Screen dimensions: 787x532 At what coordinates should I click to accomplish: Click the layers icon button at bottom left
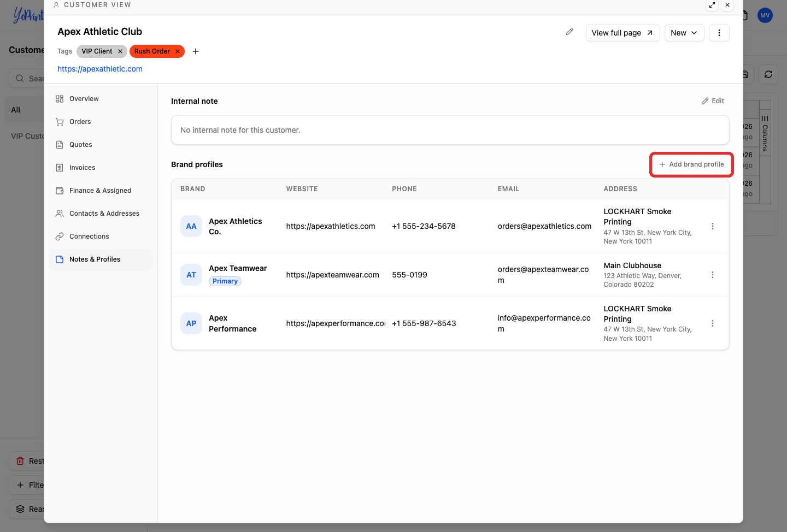(x=20, y=509)
